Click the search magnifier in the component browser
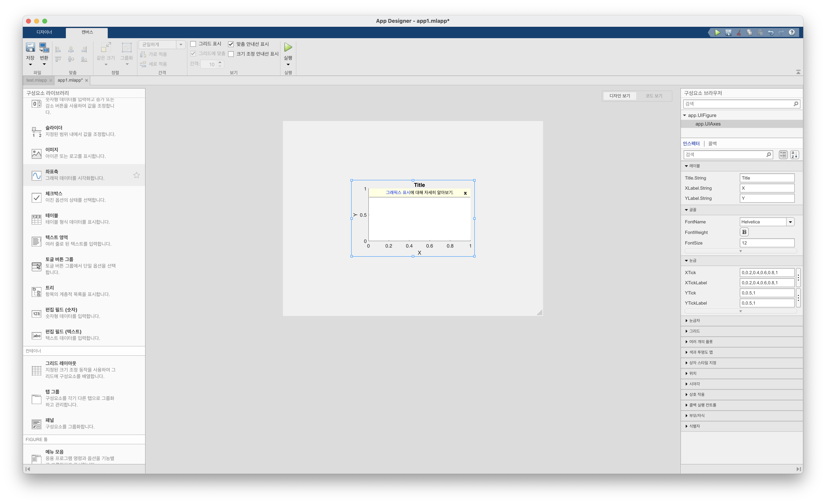The image size is (826, 504). 796,104
